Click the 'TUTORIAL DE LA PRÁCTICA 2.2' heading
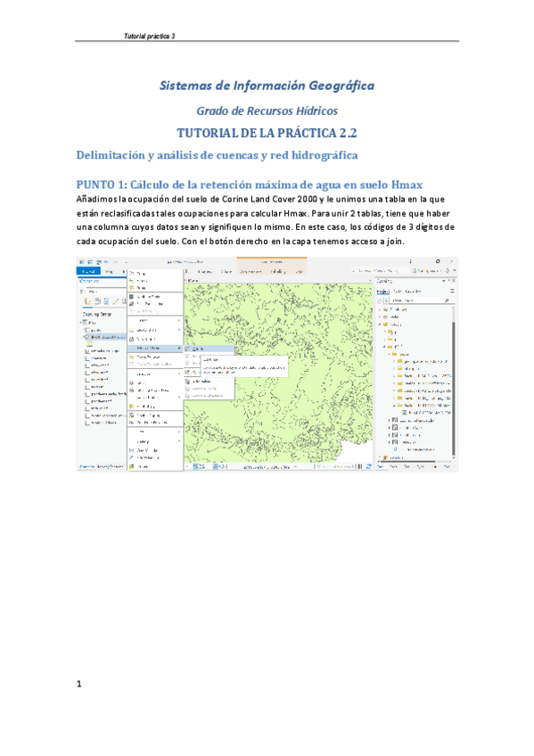 pyautogui.click(x=267, y=133)
